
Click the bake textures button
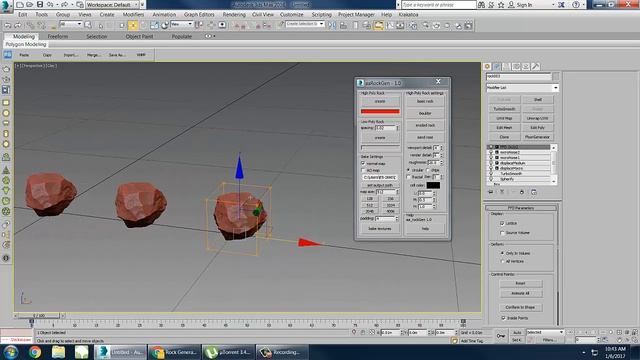pyautogui.click(x=380, y=229)
